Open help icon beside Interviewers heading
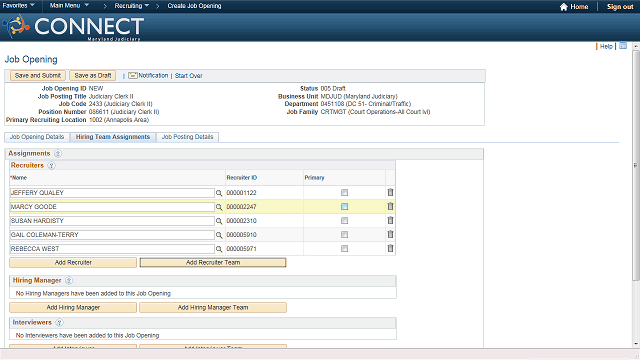Screen dimensions: 640x360 click(59, 322)
